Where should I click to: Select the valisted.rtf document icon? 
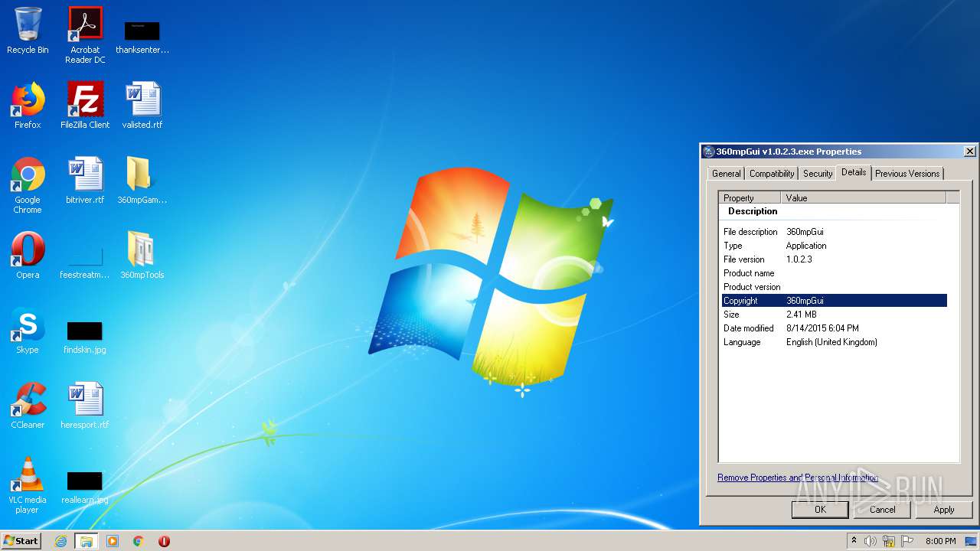point(142,106)
